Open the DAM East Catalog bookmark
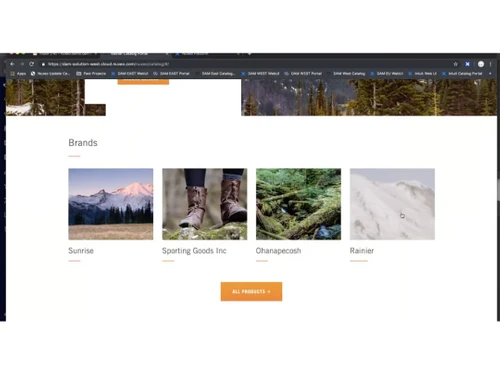 (216, 73)
